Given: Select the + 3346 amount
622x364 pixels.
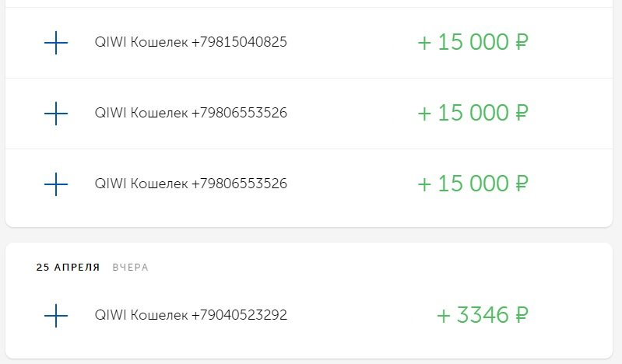Looking at the screenshot, I should coord(473,316).
